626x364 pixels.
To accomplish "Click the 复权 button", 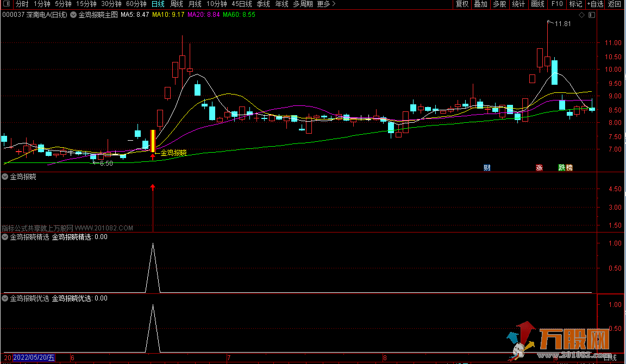I will point(462,4).
